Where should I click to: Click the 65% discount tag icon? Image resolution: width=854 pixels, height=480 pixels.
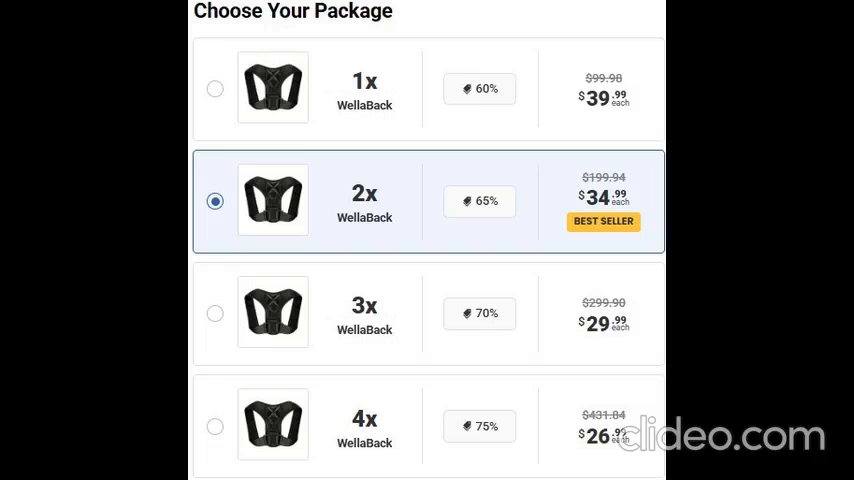click(x=467, y=201)
